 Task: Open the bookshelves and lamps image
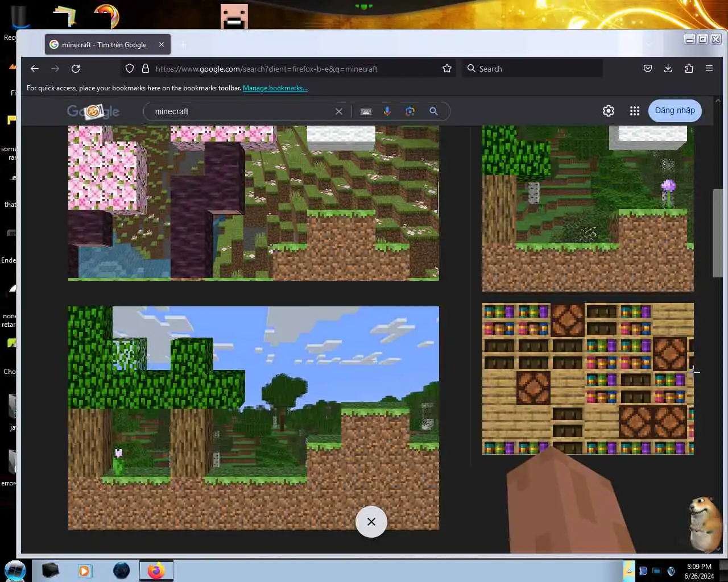point(588,379)
